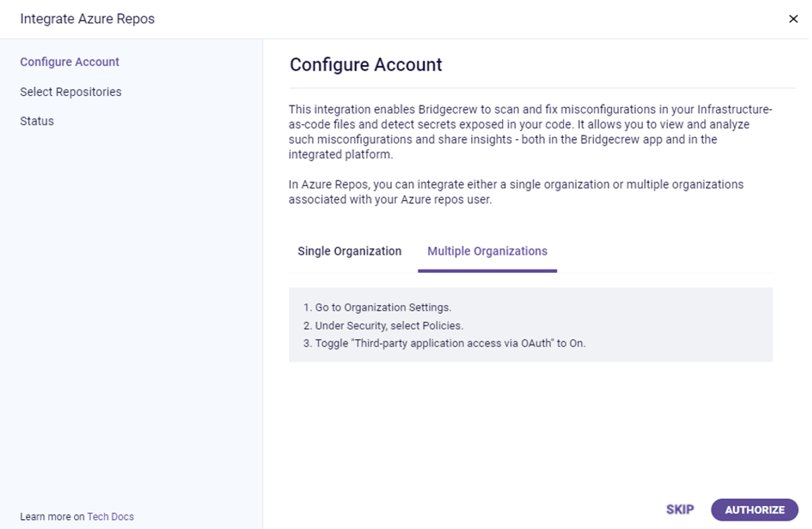Click instruction 'Go to Organization Settings'

click(x=378, y=307)
